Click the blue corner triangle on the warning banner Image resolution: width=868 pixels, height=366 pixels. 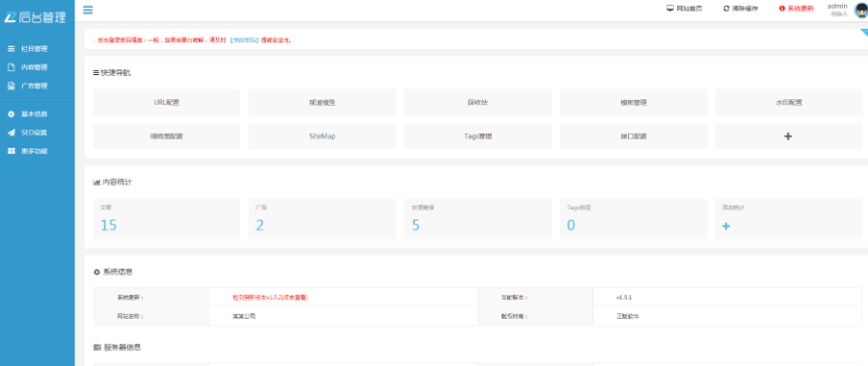pos(863,32)
